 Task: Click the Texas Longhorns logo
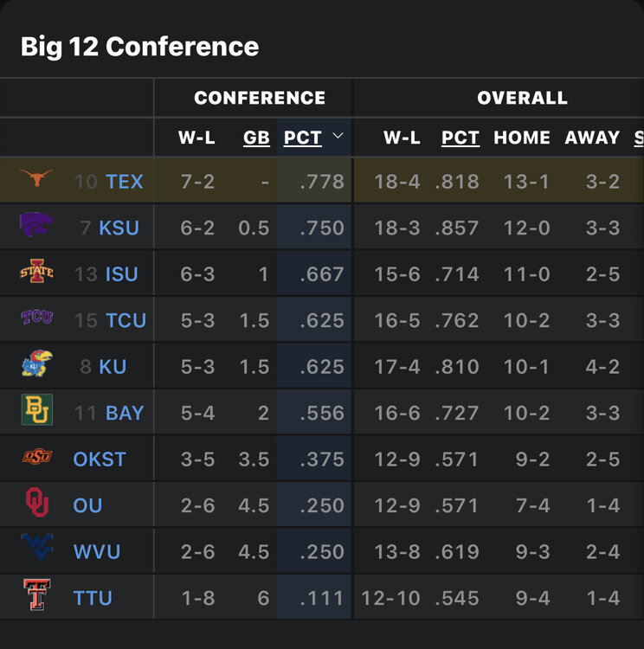[x=36, y=181]
